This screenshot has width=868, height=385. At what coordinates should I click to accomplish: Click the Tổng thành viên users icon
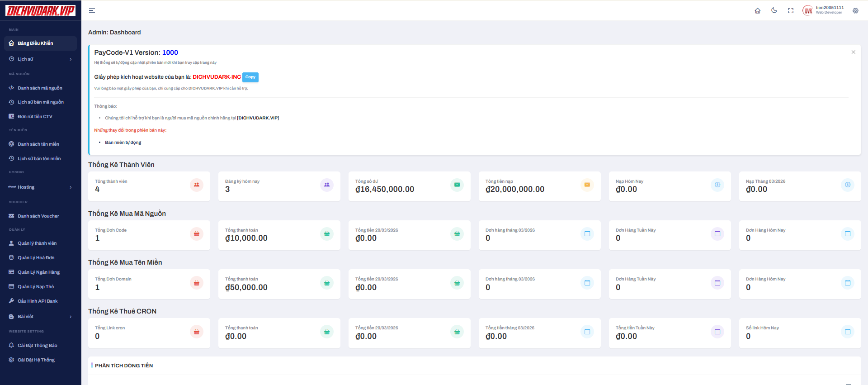(x=197, y=185)
